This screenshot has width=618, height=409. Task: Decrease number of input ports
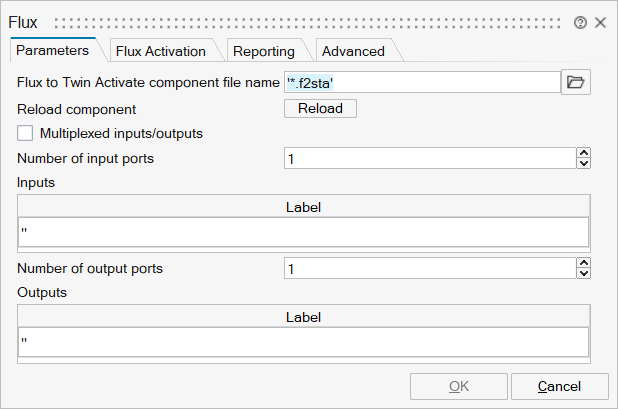pyautogui.click(x=584, y=163)
